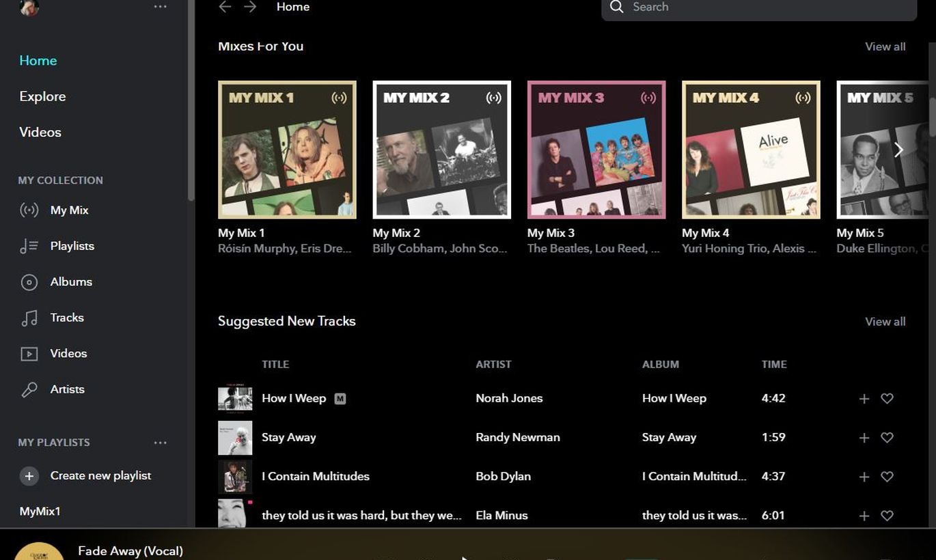Click the plus icon for new playlist
936x560 pixels.
pos(29,476)
